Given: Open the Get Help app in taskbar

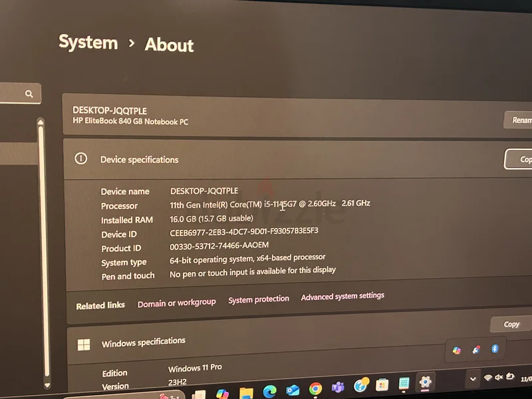Looking at the screenshot, I should pos(360,385).
